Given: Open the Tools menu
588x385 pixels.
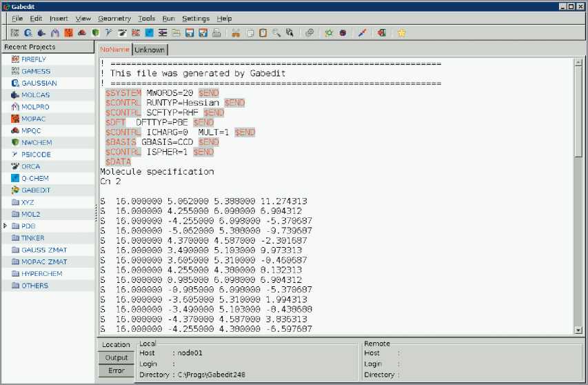Looking at the screenshot, I should pos(147,19).
